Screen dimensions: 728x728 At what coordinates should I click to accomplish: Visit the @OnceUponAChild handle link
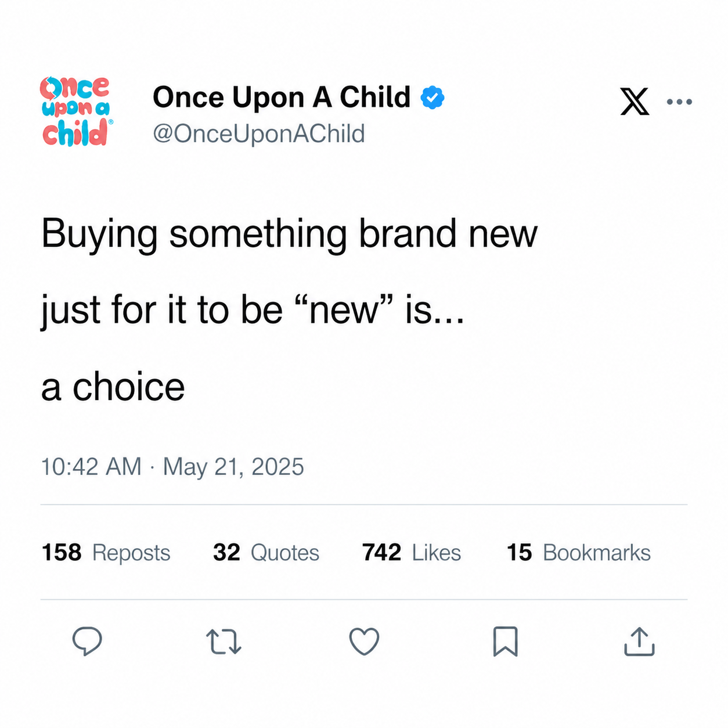[x=259, y=134]
